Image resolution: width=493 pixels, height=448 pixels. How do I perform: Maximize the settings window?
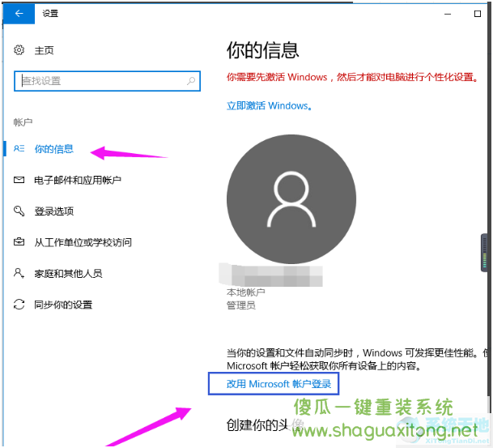coord(478,14)
